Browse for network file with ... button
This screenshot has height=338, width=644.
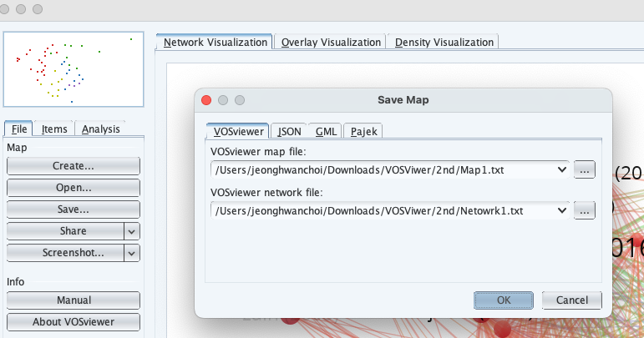click(584, 211)
